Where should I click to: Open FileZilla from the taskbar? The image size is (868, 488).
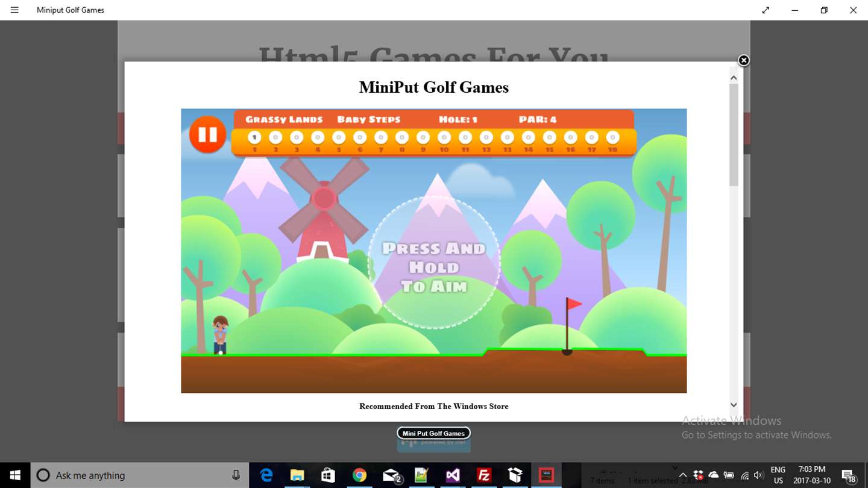coord(483,475)
